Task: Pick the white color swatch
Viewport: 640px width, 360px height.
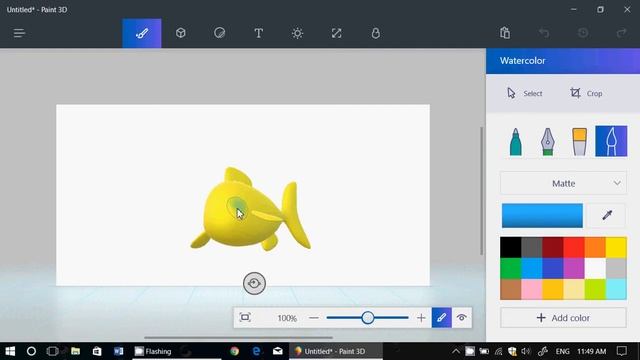Action: click(x=595, y=268)
